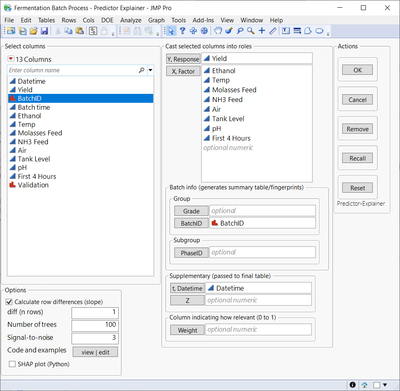The image size is (400, 391).
Task: Click the Number of trees input field
Action: 95,325
